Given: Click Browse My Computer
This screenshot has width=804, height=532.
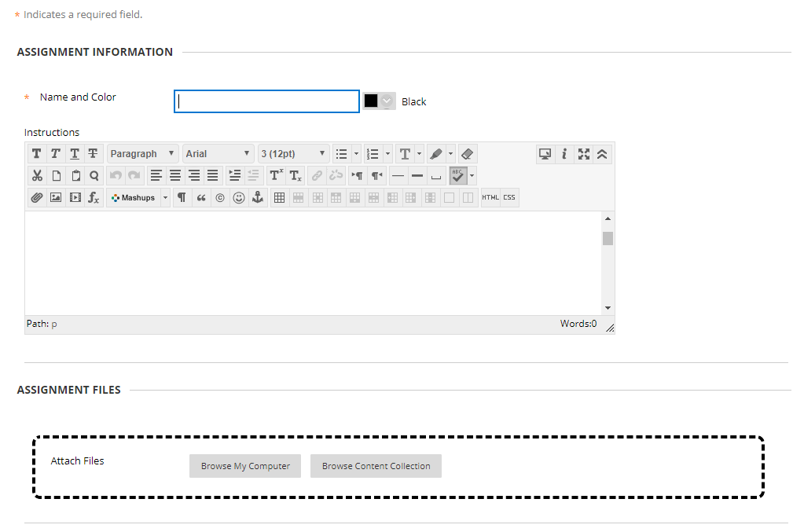Looking at the screenshot, I should (244, 466).
